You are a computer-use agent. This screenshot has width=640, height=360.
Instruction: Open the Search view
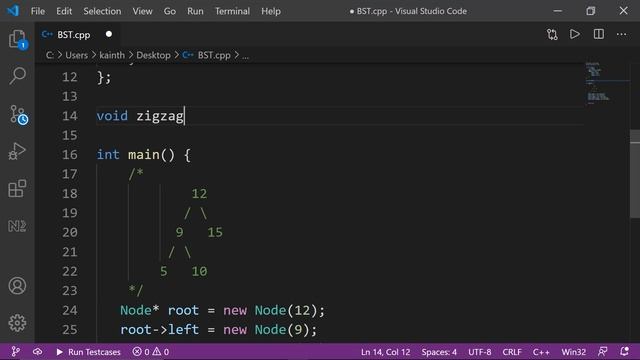pos(17,76)
